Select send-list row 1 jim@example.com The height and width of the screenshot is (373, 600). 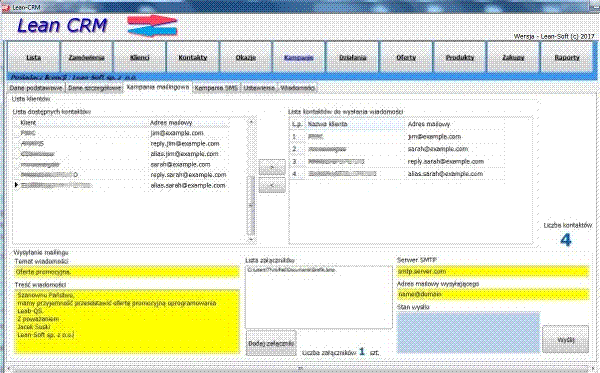[397, 137]
